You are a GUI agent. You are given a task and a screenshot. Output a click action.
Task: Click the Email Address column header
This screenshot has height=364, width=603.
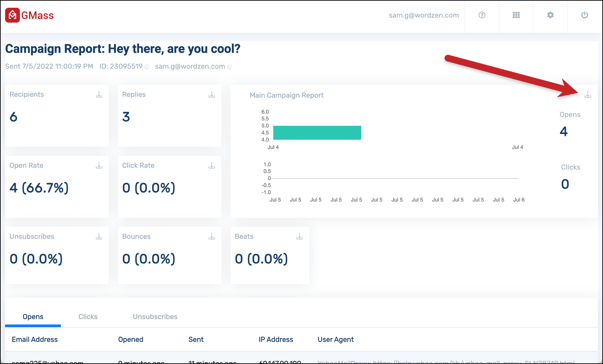(x=35, y=340)
